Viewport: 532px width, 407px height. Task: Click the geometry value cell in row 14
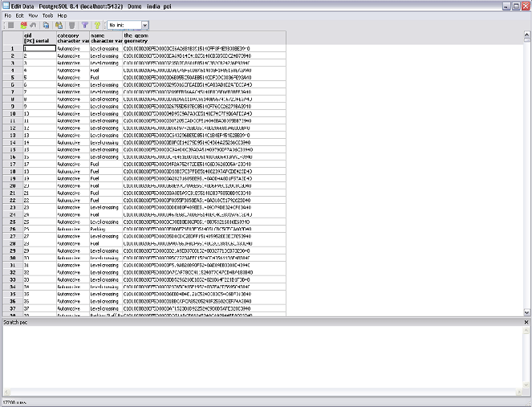tap(204, 143)
